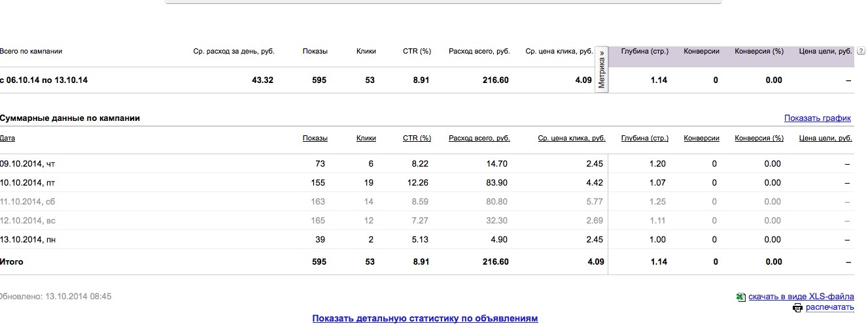The image size is (868, 330).
Task: Click impressions value 163 for 11.10.2014
Action: tap(317, 202)
